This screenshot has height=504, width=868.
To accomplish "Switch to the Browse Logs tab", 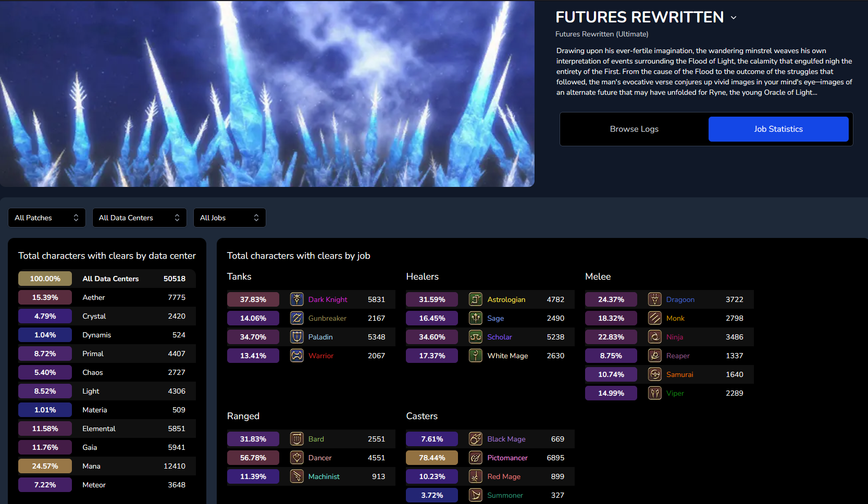I will click(634, 129).
